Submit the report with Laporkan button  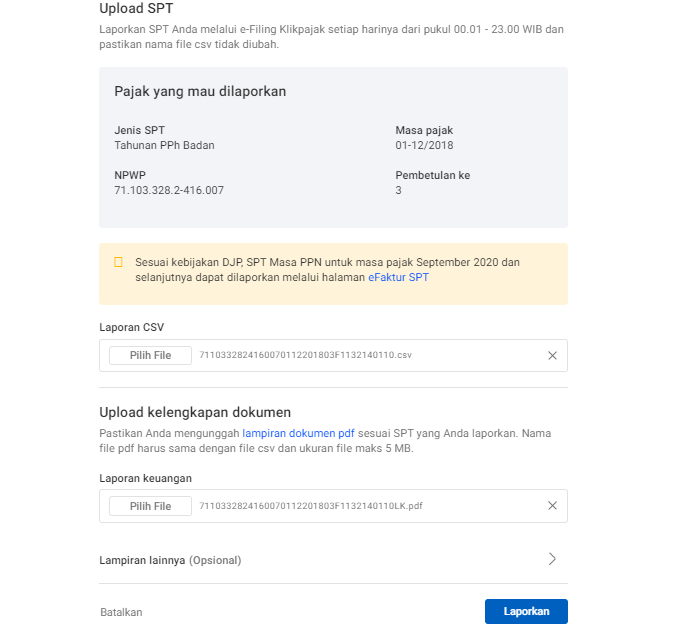(526, 611)
